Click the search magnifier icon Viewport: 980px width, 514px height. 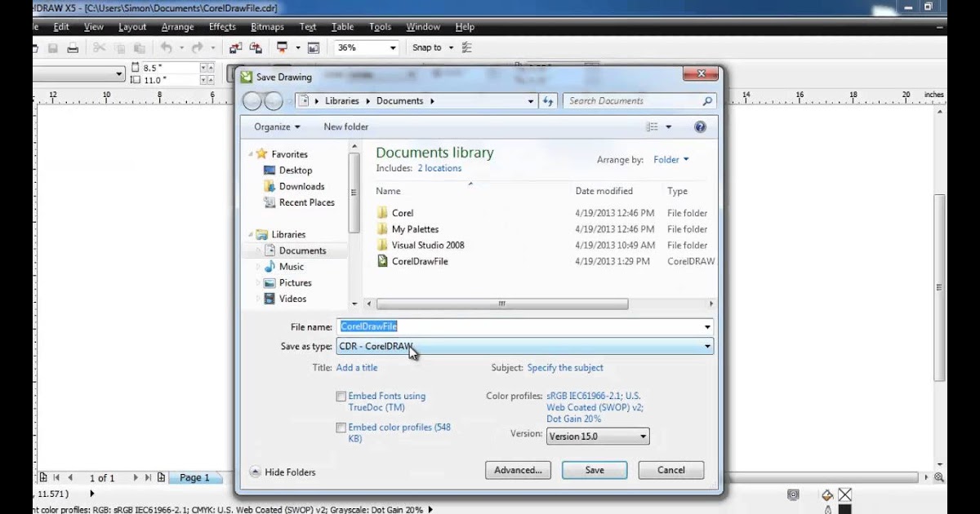707,101
